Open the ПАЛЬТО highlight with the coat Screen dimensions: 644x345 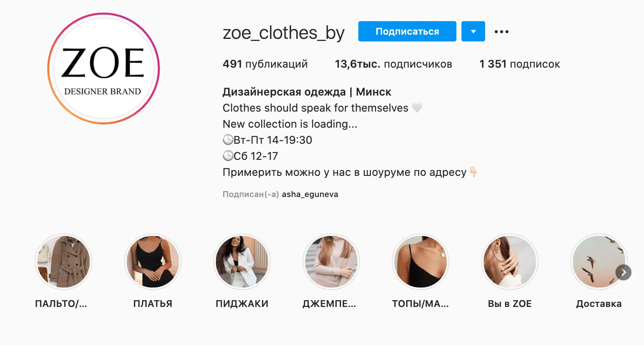pyautogui.click(x=63, y=262)
